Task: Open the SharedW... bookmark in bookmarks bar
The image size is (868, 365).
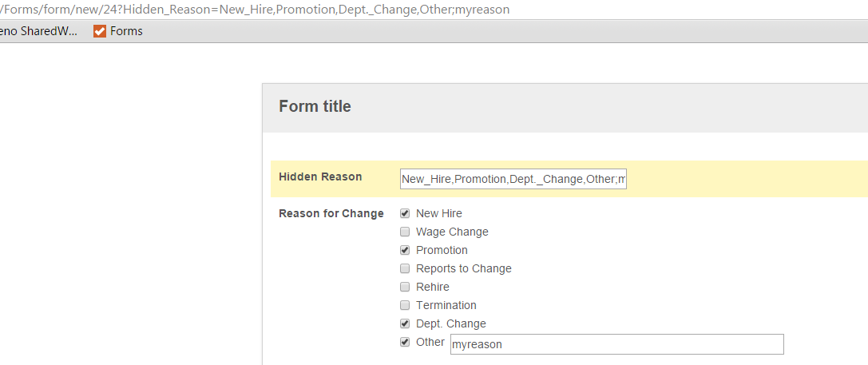Action: click(x=39, y=32)
